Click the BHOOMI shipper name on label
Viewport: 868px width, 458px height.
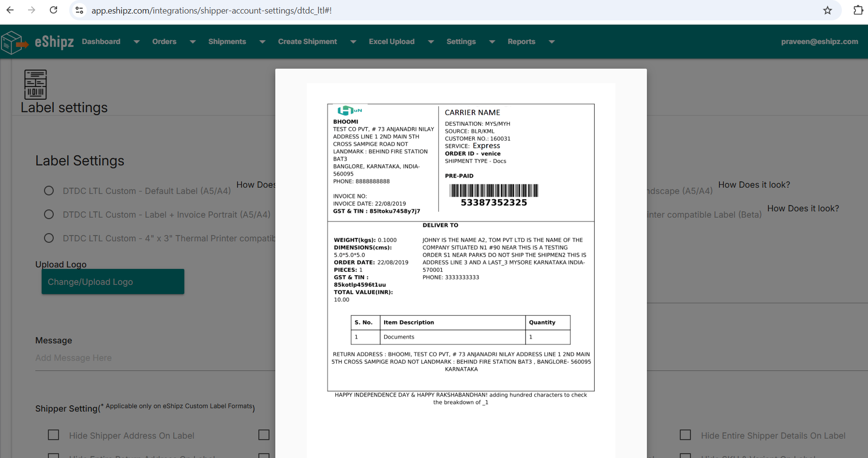coord(345,122)
